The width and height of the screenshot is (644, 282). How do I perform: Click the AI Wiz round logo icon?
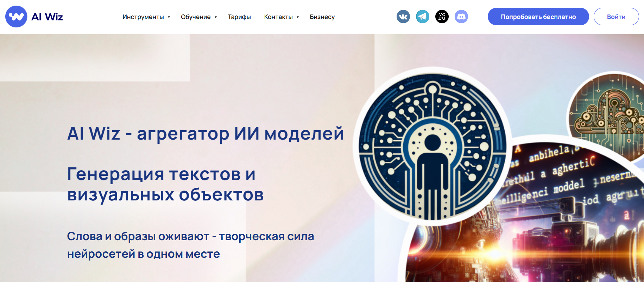(x=16, y=17)
